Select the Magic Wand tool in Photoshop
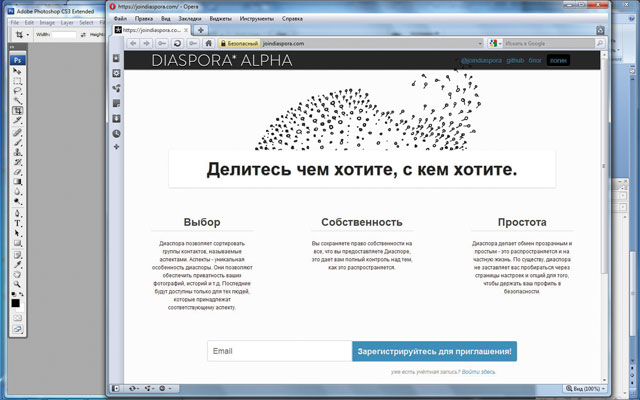 point(17,100)
